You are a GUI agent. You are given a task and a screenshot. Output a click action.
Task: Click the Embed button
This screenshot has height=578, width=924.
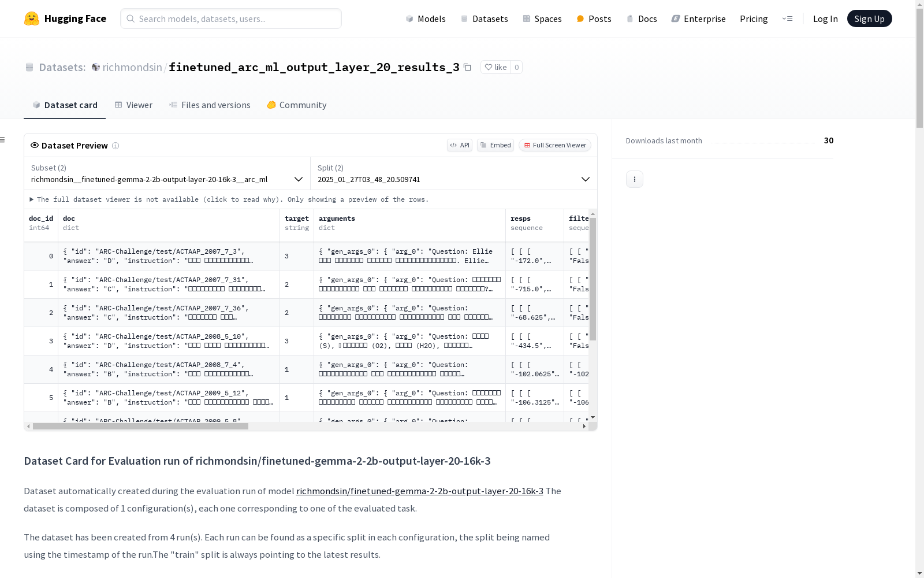coord(495,145)
